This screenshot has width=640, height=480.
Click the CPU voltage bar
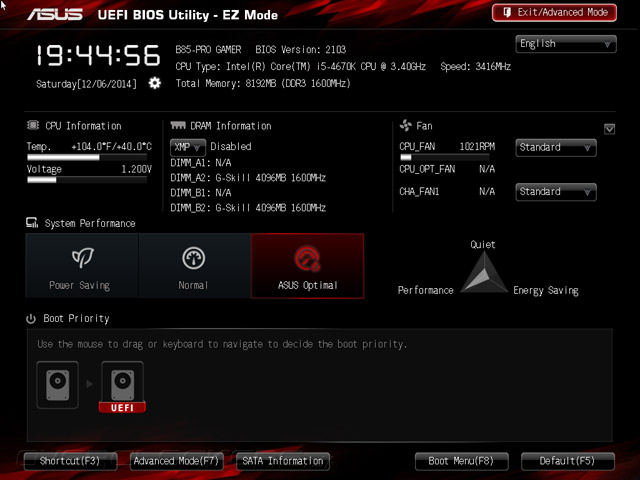87,180
